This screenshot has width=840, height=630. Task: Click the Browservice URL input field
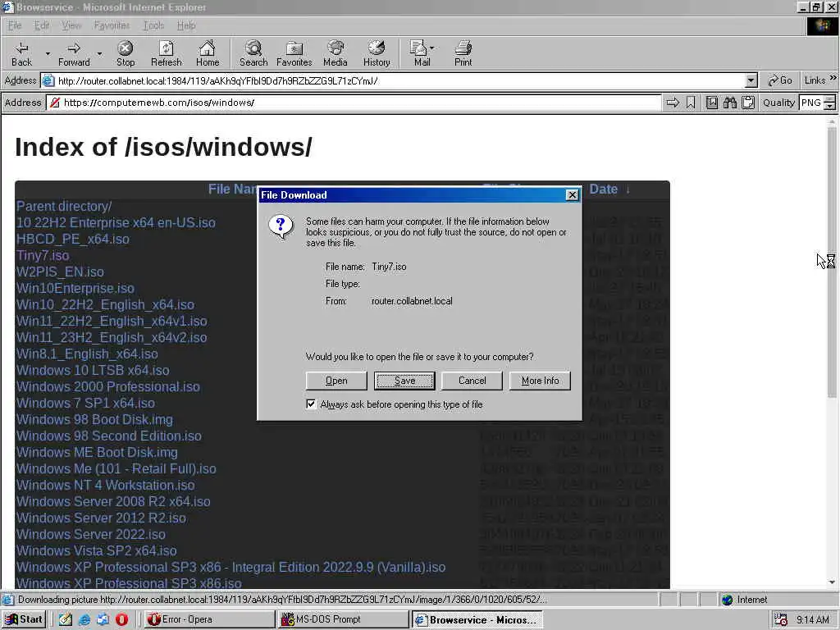(354, 103)
